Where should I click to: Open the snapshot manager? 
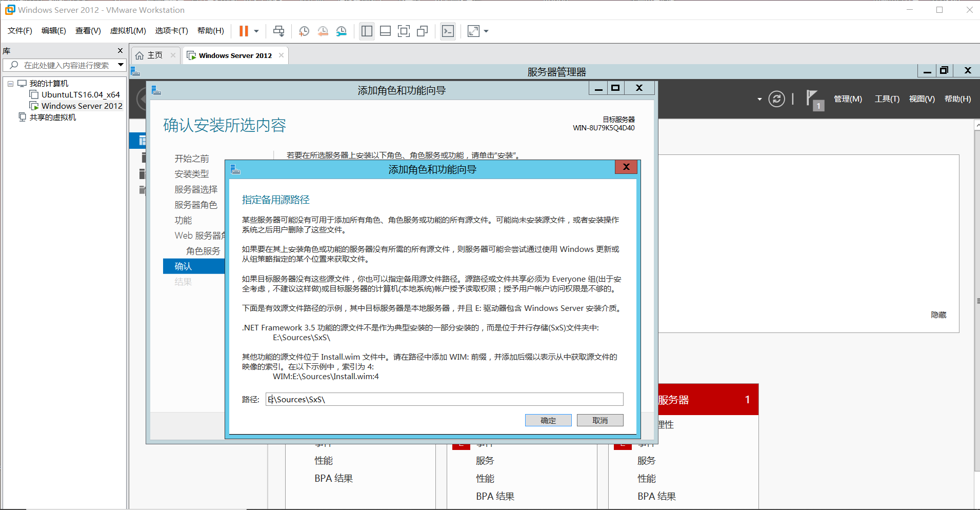click(341, 31)
